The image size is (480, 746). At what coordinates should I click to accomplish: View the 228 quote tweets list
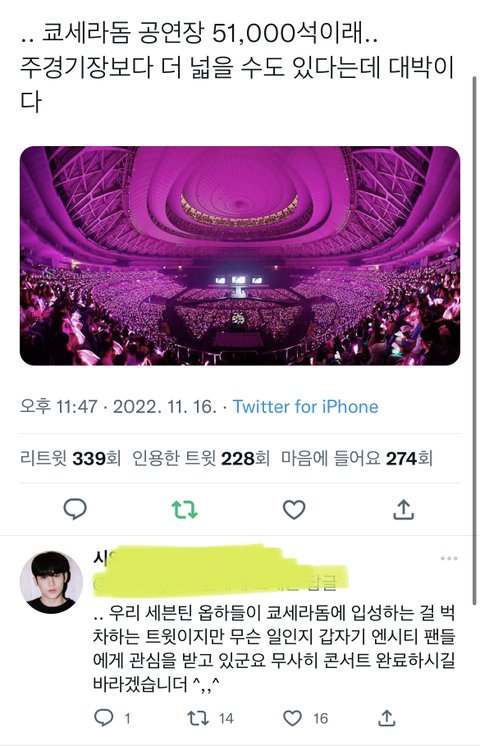(x=201, y=459)
